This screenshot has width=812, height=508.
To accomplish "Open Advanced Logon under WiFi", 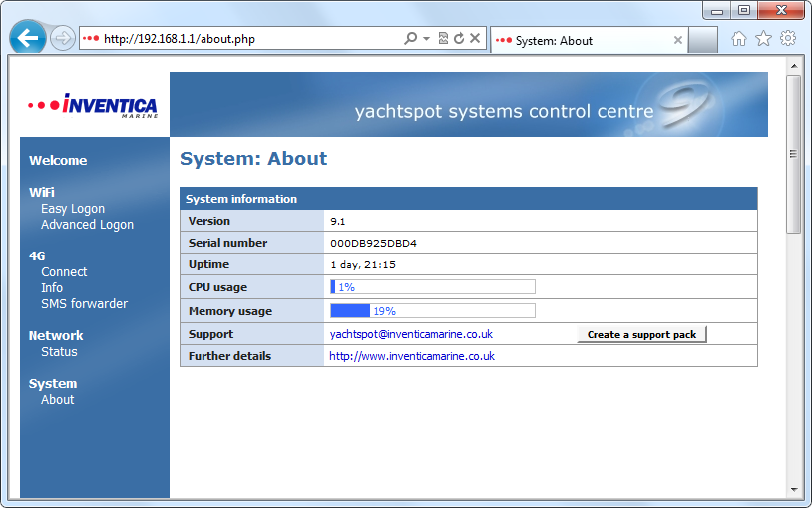I will point(87,225).
